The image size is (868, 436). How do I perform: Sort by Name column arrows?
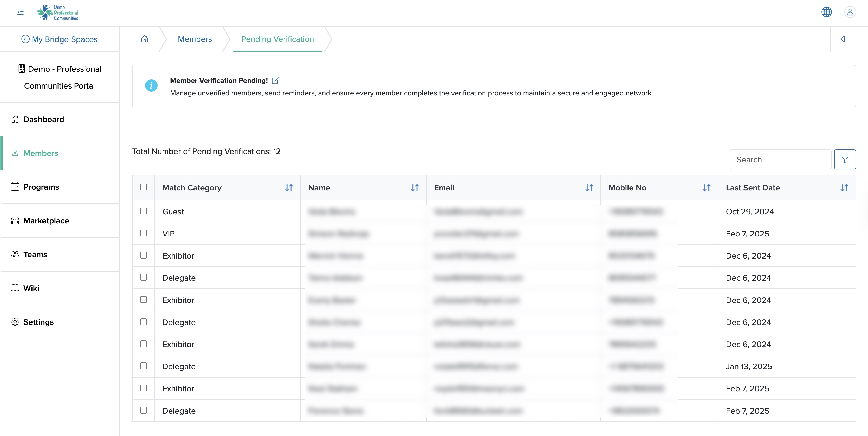click(x=414, y=188)
